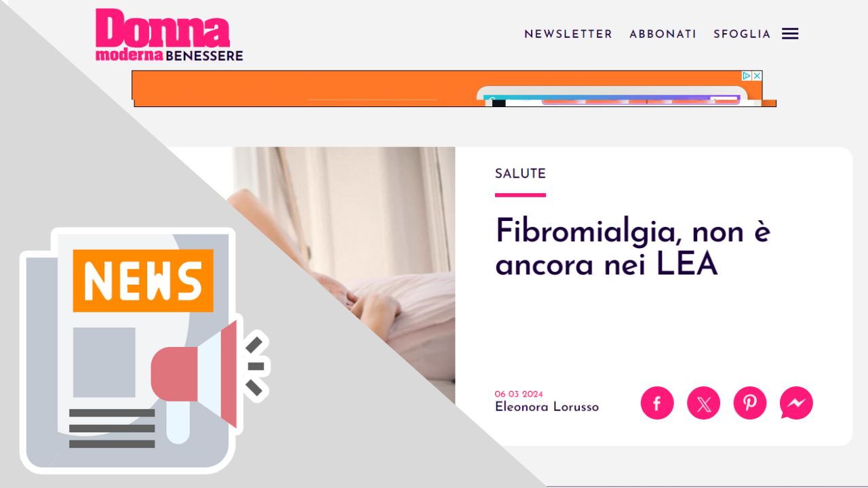Image resolution: width=868 pixels, height=488 pixels.
Task: Open author Eleonora Lorusso's page
Action: click(x=547, y=407)
